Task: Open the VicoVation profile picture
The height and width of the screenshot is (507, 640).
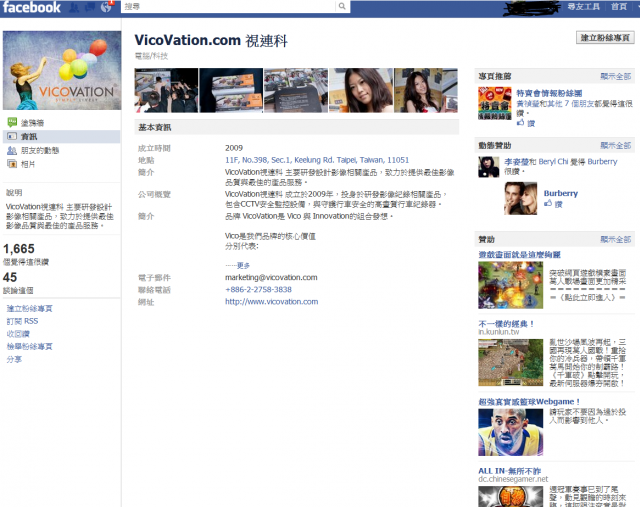Action: (x=62, y=70)
